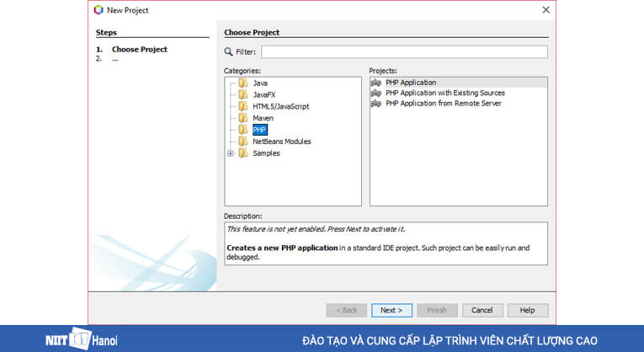Focus the Filter text field
Image resolution: width=644 pixels, height=352 pixels.
coord(405,51)
